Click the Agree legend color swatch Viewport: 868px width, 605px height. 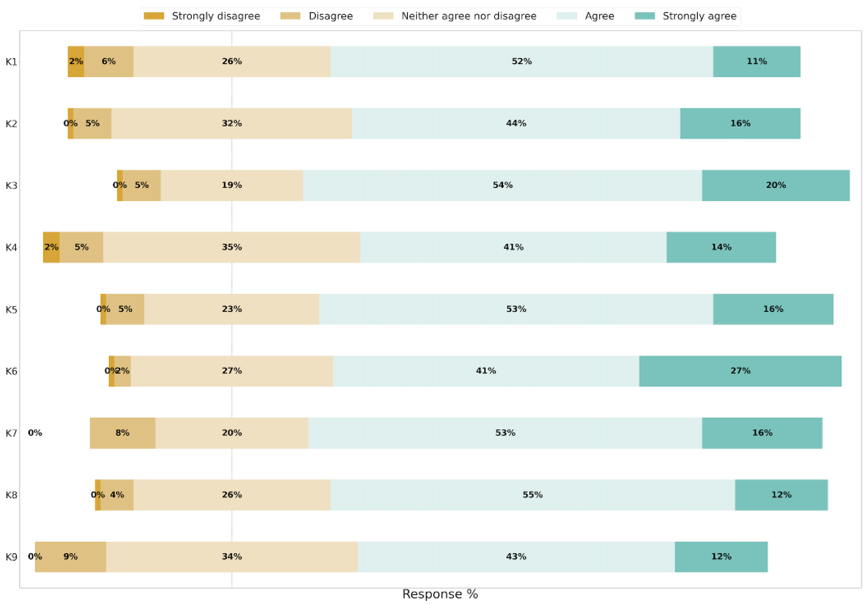[x=567, y=16]
